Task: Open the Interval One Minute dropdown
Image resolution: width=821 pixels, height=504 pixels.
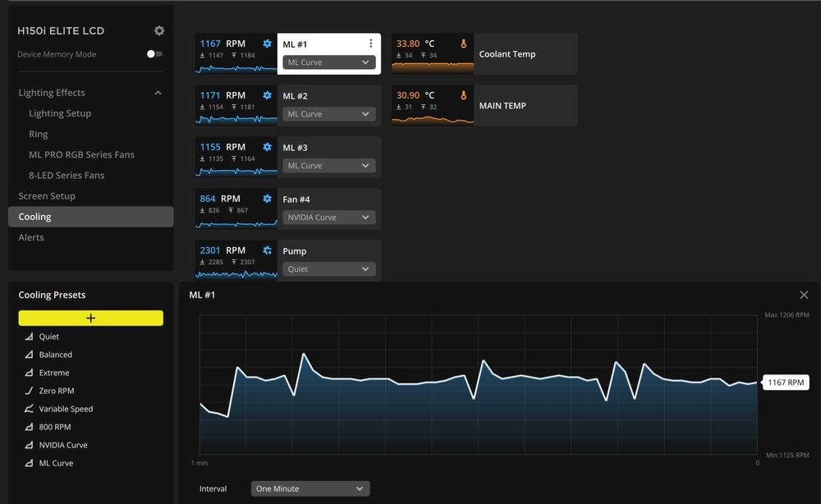Action: [310, 489]
